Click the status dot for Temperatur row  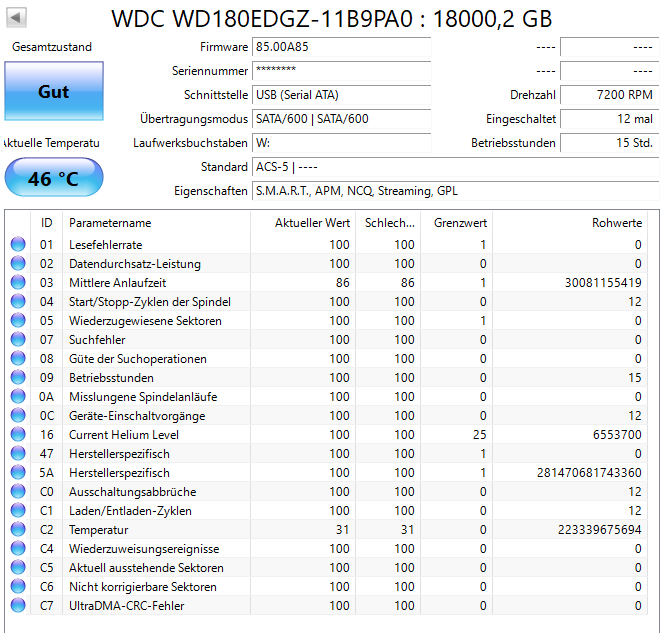[18, 529]
